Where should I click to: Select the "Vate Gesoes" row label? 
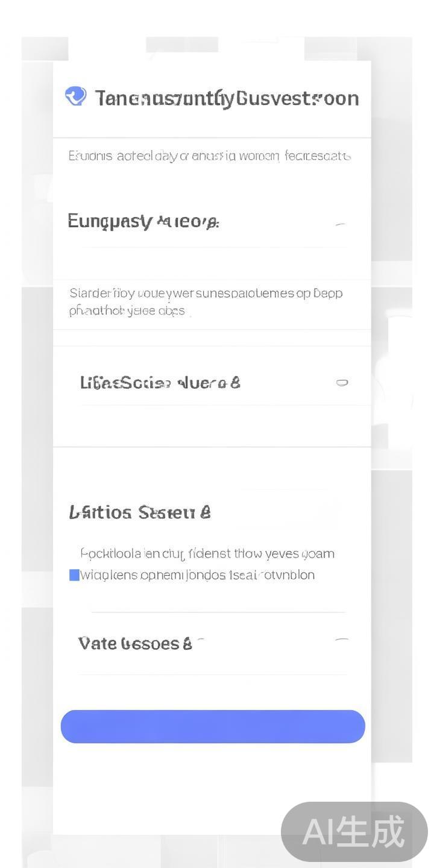(x=129, y=644)
